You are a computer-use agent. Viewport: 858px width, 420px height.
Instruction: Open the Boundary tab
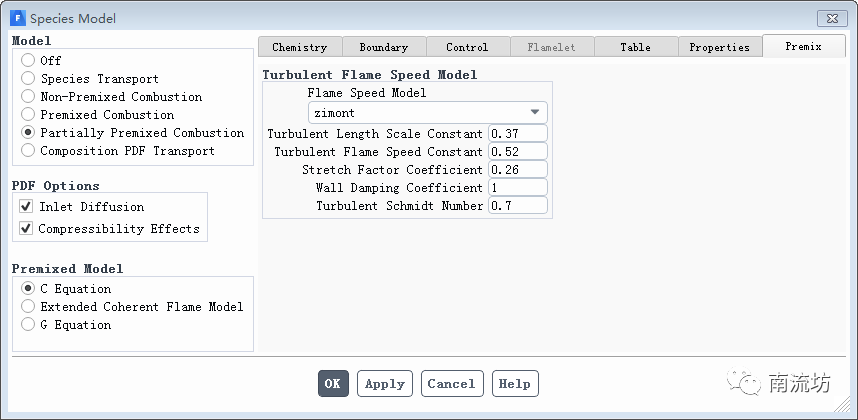384,47
